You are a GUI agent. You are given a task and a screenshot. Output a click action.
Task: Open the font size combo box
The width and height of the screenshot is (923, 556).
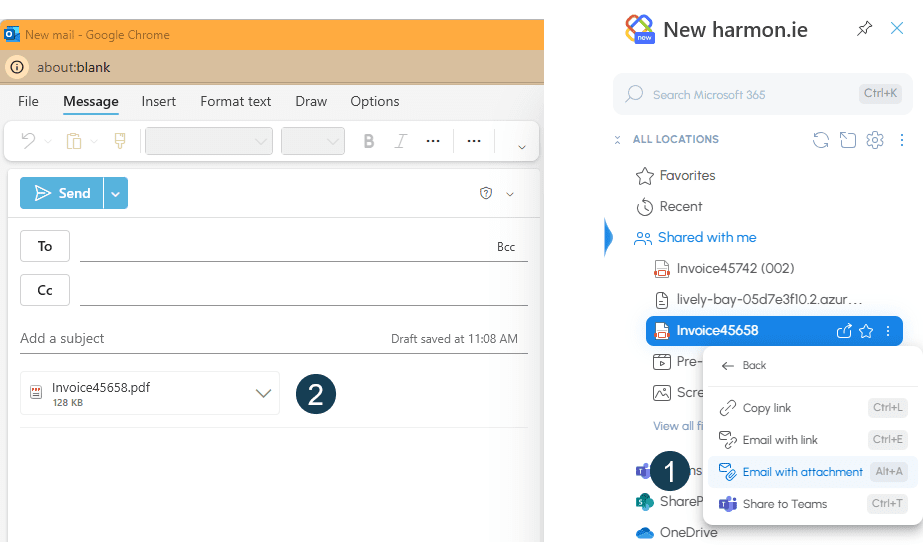[x=313, y=141]
